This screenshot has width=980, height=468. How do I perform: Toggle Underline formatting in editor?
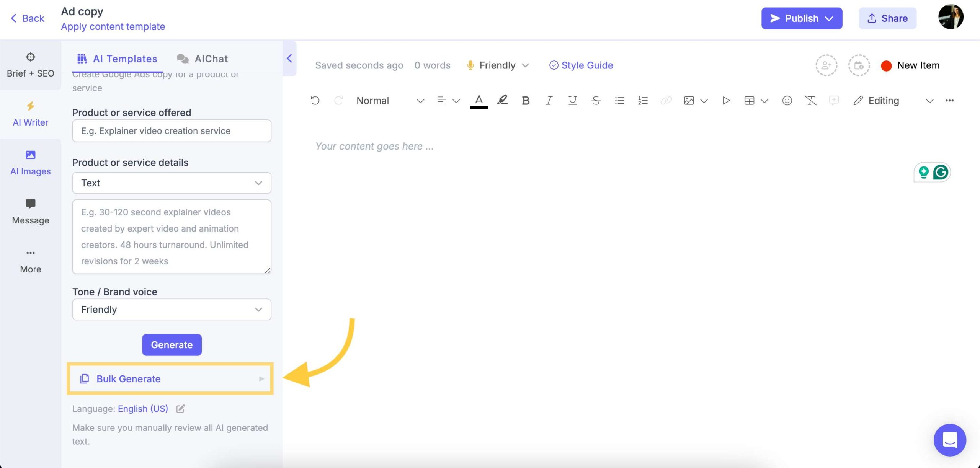(x=572, y=101)
